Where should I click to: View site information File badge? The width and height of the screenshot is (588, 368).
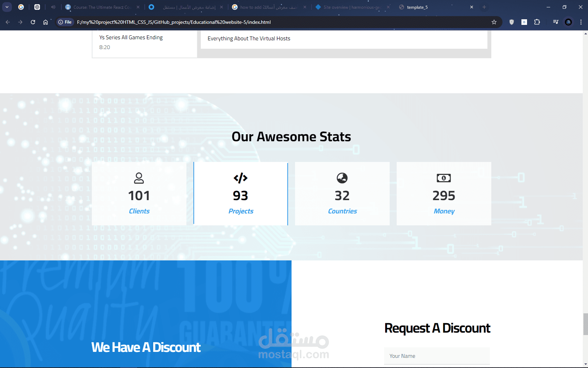coord(65,22)
